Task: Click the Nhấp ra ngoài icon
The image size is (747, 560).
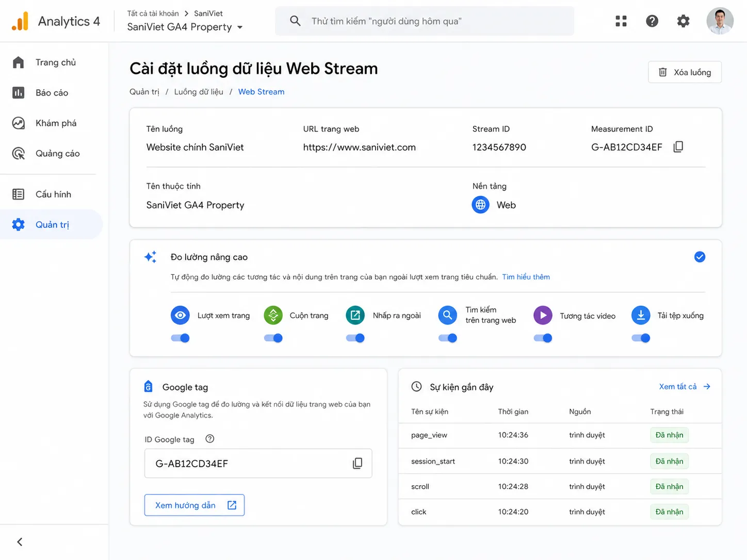Action: [355, 315]
